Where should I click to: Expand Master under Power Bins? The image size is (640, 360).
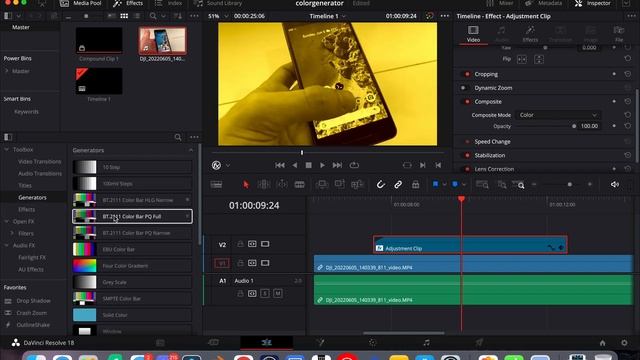[7, 71]
